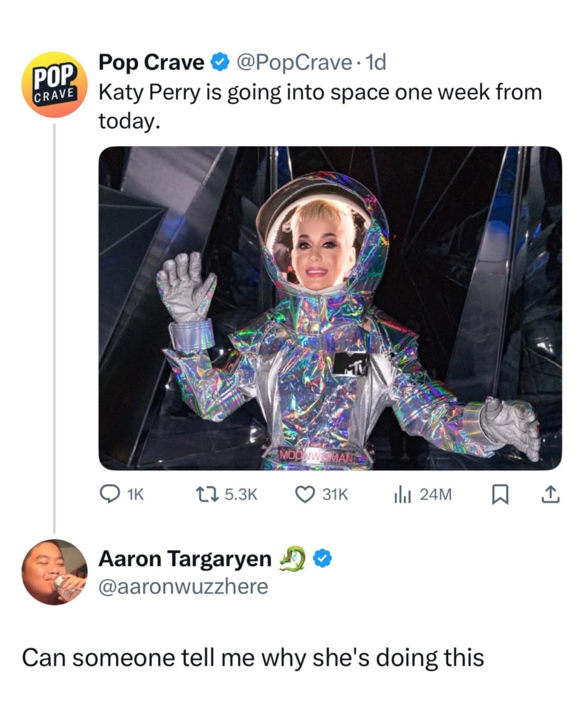This screenshot has width=584, height=728.
Task: Open the astronaut suit photo
Action: [330, 308]
